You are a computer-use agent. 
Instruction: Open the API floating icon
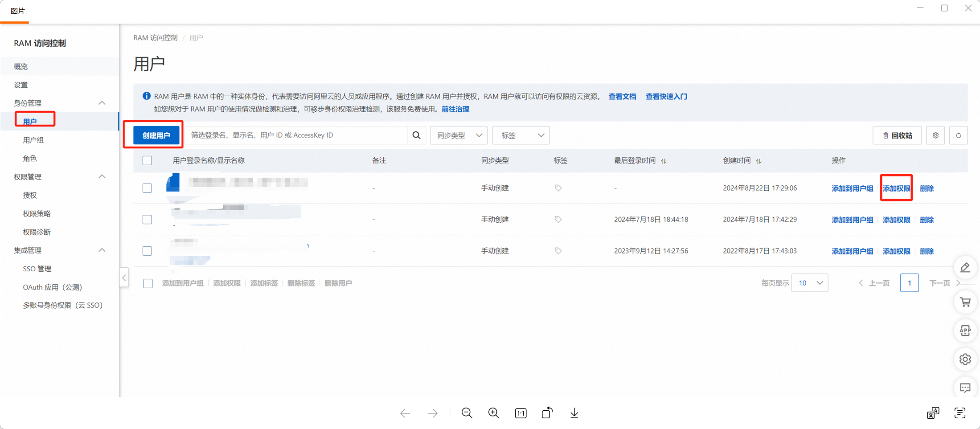pyautogui.click(x=965, y=331)
